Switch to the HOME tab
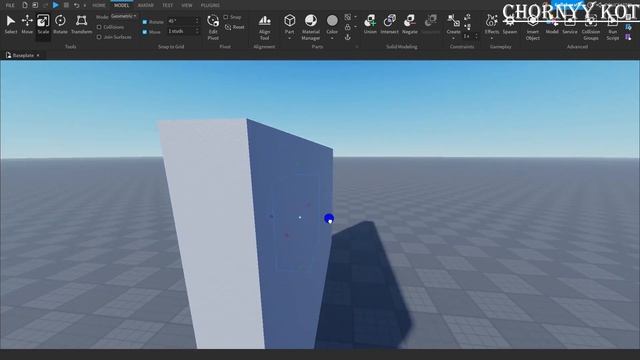640x360 pixels. coord(99,5)
